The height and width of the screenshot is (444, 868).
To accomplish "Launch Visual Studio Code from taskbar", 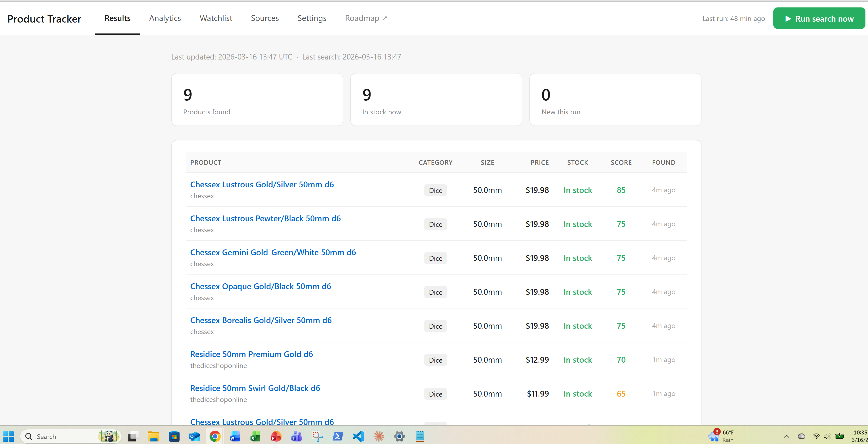I will click(358, 437).
